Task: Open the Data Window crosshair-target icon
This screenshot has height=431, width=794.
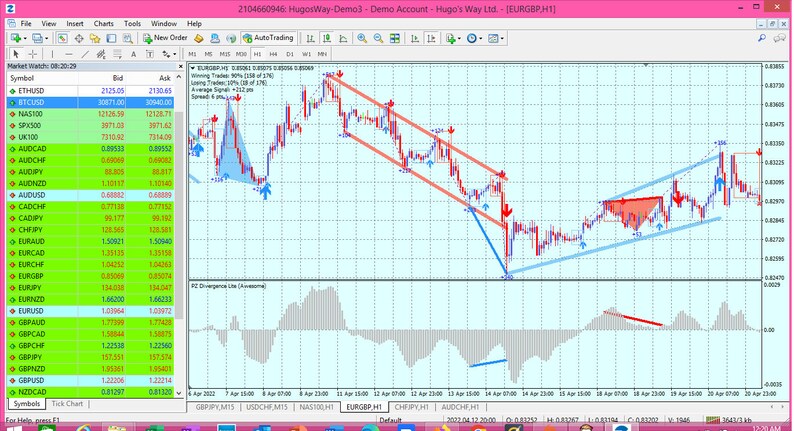Action: (x=79, y=38)
